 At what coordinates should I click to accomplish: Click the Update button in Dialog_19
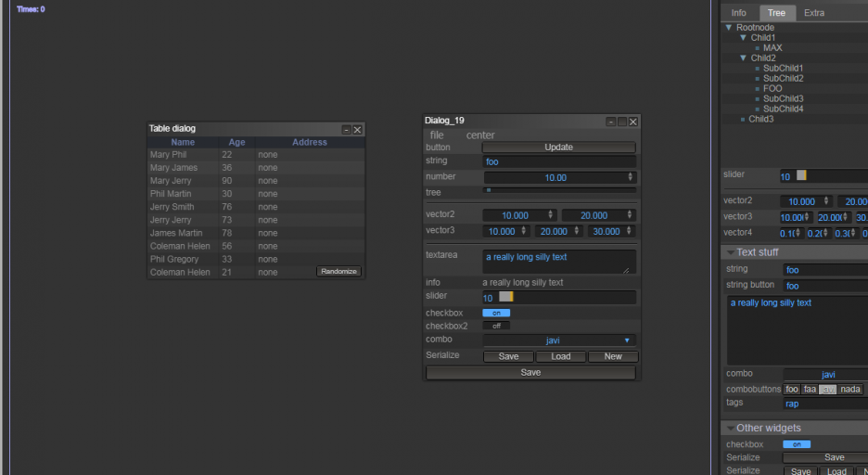tap(558, 148)
